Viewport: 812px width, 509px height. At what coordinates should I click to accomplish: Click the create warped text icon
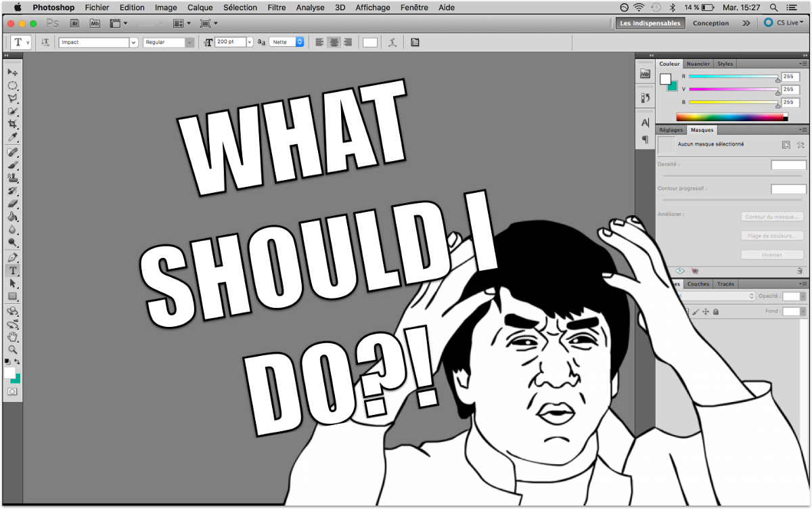pos(392,42)
